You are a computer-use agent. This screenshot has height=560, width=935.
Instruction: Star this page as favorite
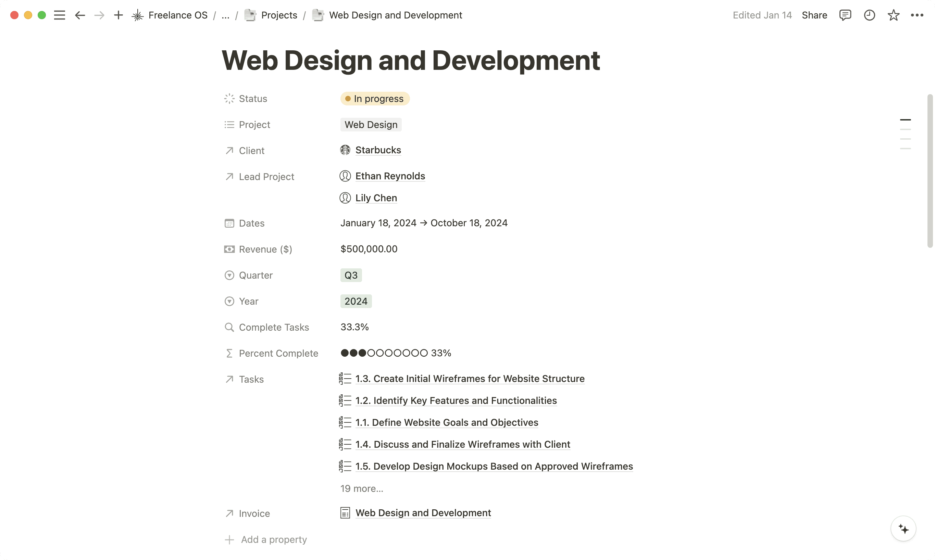coord(894,15)
